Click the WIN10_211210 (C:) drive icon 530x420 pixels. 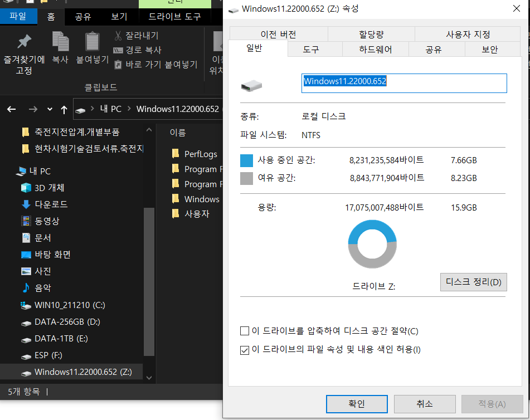tap(26, 305)
